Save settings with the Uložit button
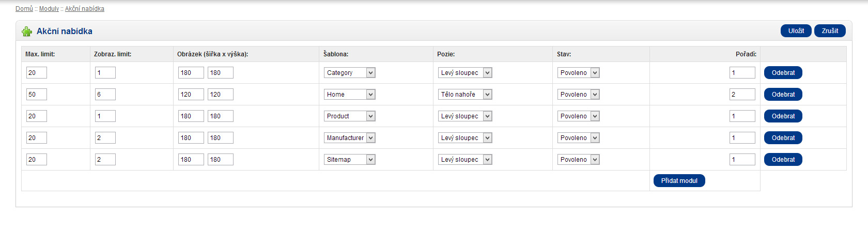Screen dimensions: 868x231 [x=796, y=31]
